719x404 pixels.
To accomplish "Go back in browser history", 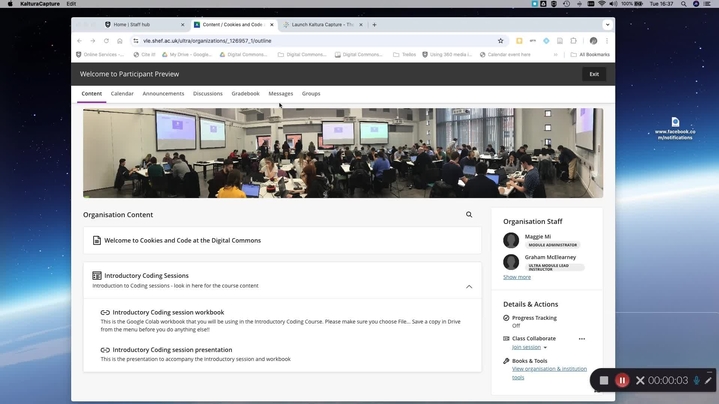I will [79, 41].
